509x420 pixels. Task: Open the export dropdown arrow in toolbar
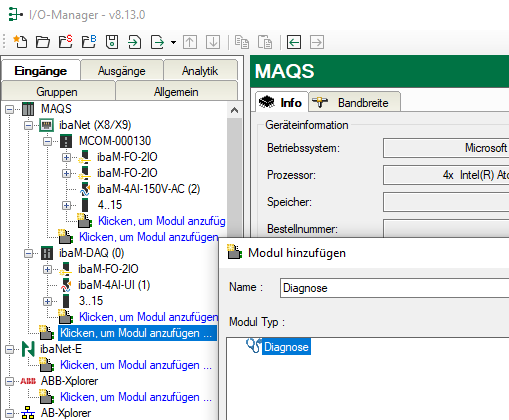pos(173,42)
